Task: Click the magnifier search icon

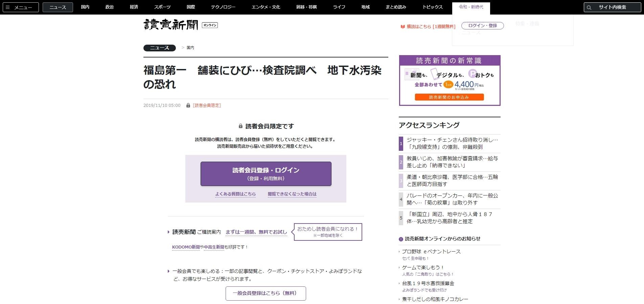Action: (589, 7)
